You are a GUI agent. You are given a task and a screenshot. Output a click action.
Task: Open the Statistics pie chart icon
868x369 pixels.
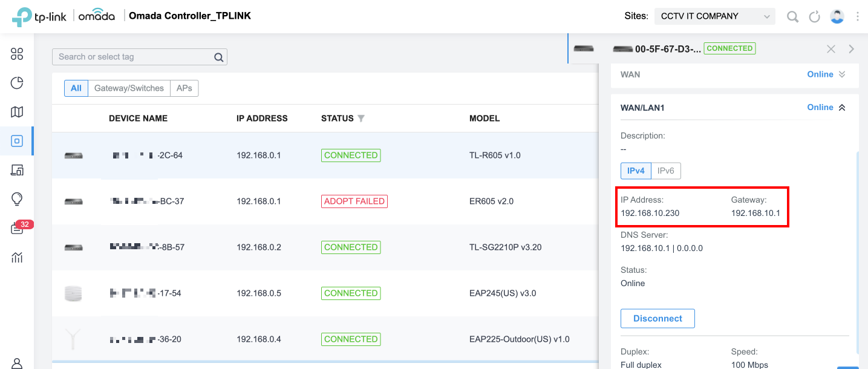pyautogui.click(x=17, y=83)
